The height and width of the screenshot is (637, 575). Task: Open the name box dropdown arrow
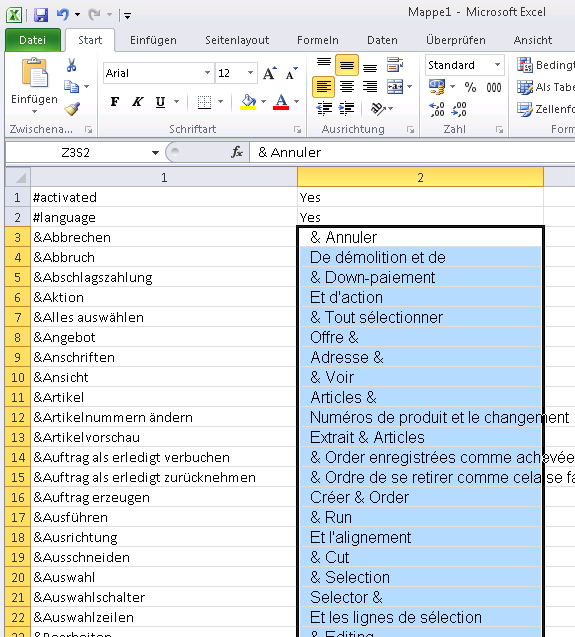[155, 153]
